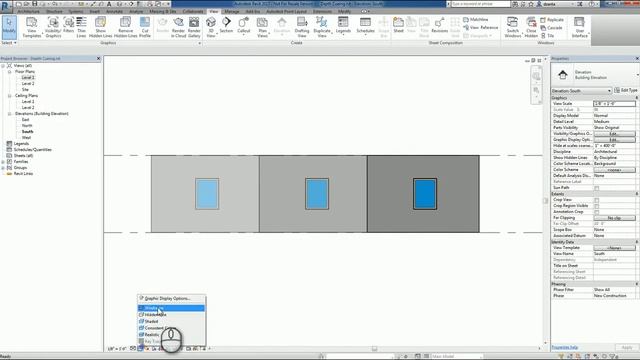Select the Section tool
640x360 pixels.
[226, 25]
